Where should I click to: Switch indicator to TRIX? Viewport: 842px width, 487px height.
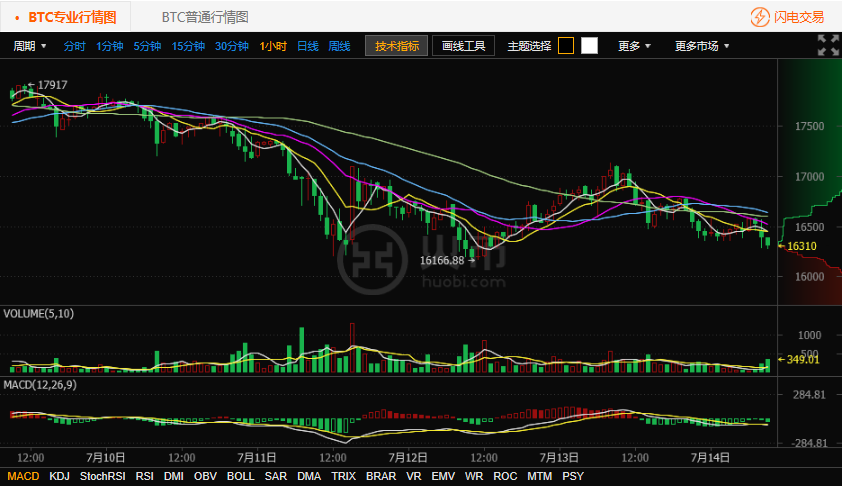(x=343, y=476)
